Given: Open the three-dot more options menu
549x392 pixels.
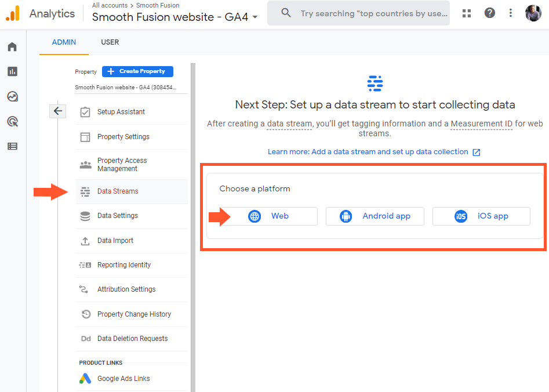Looking at the screenshot, I should point(511,13).
